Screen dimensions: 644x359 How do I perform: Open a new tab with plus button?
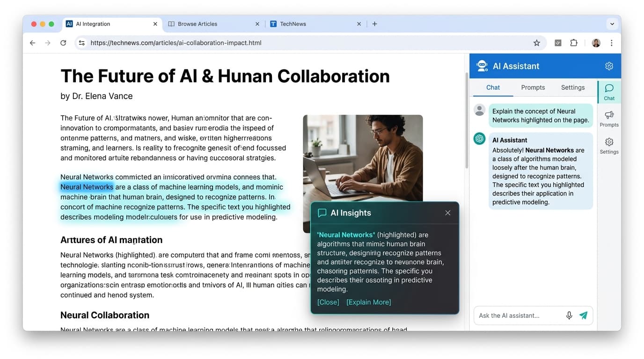click(374, 24)
